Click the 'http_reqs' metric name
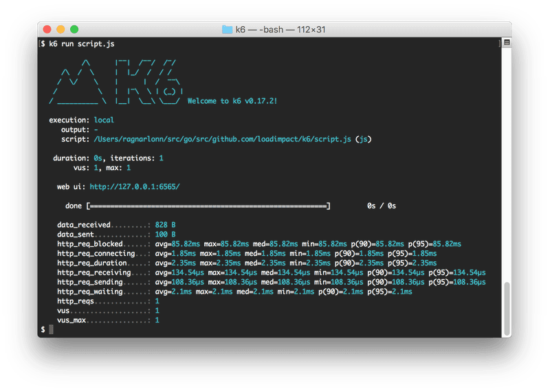 point(76,301)
